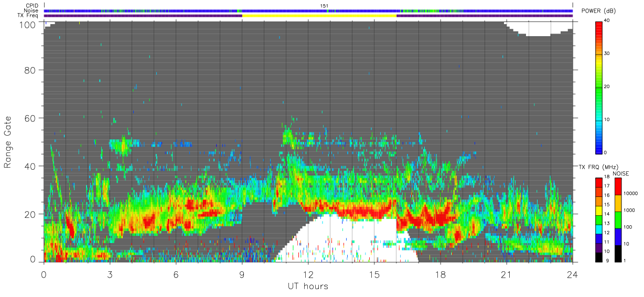The width and height of the screenshot is (644, 297).
Task: Click NOISE legend tick "100"
Action: (x=628, y=227)
